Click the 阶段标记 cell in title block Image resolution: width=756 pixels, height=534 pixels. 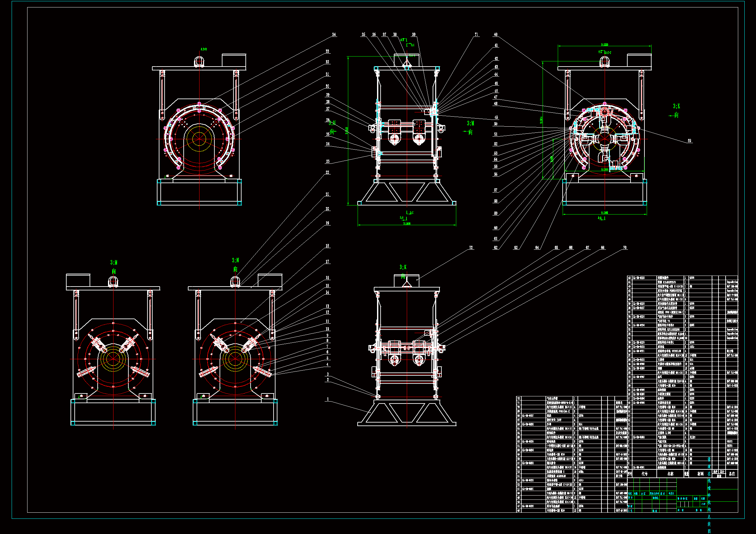coord(683,498)
